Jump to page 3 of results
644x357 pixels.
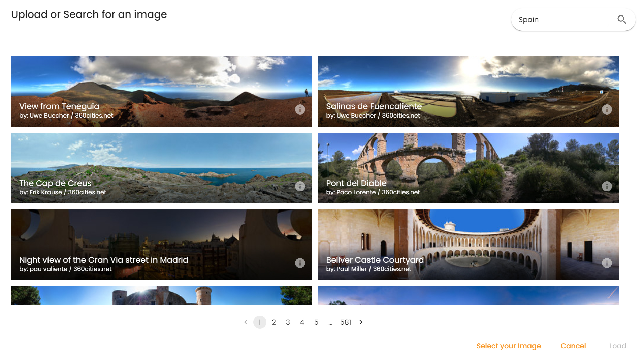(288, 322)
